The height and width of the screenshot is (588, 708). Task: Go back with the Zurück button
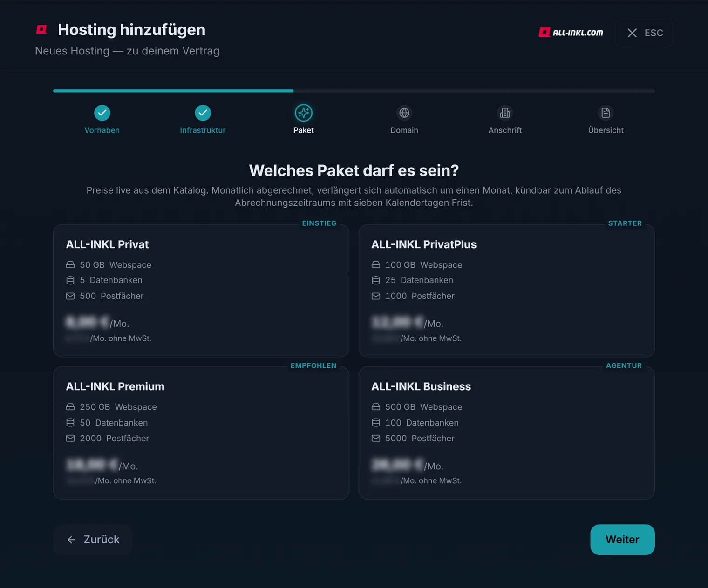tap(93, 540)
